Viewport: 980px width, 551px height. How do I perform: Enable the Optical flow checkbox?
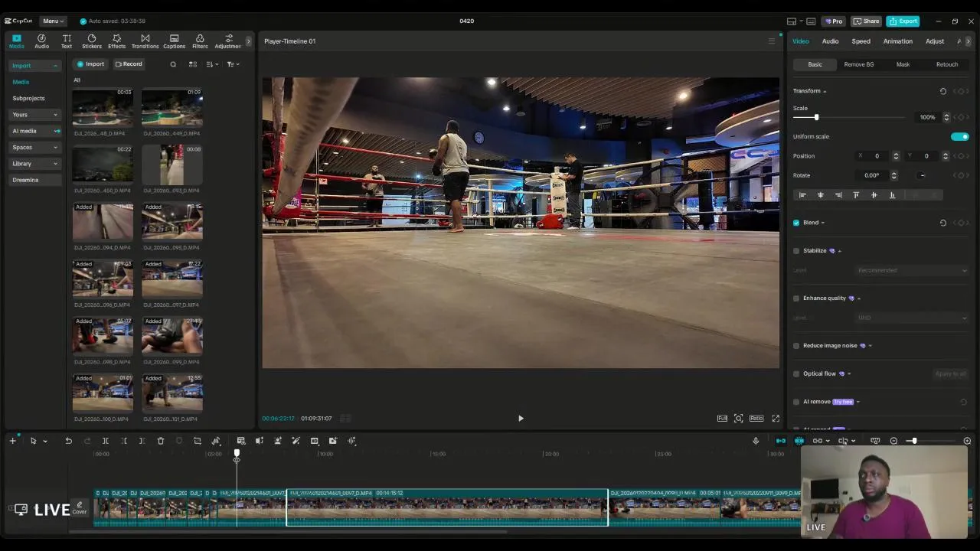(796, 374)
